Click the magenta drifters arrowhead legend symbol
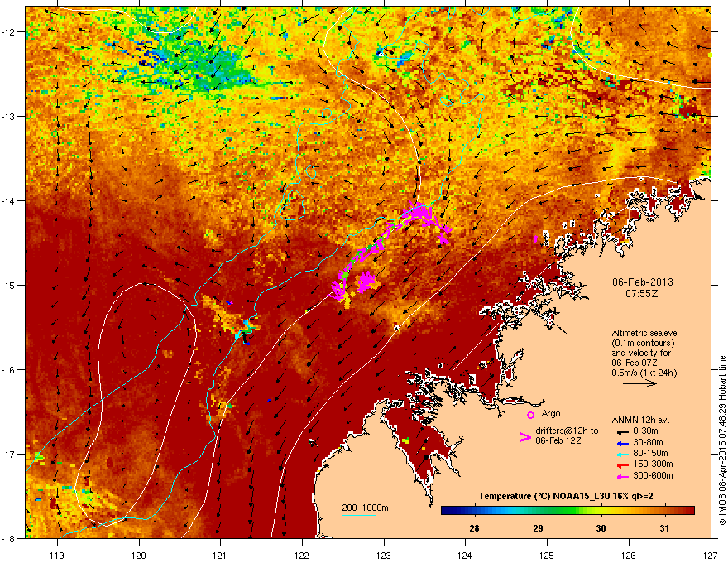Image resolution: width=728 pixels, height=563 pixels. 524,437
